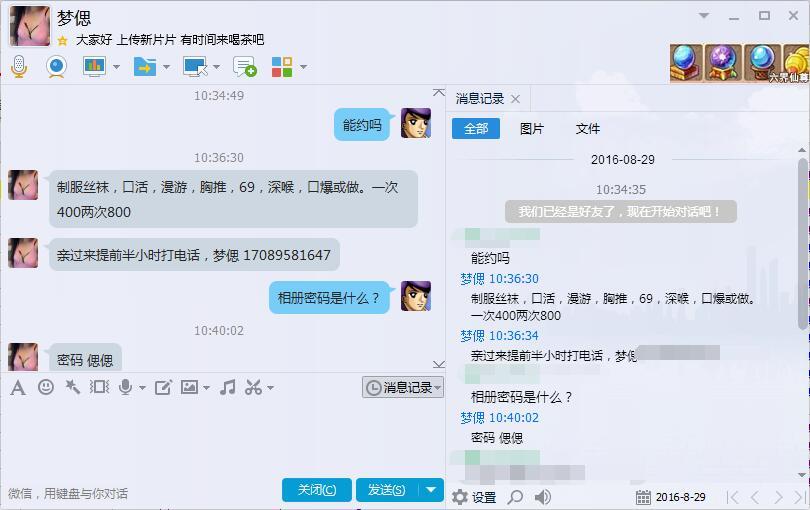Click the message history vertical scrollbar
The height and width of the screenshot is (510, 810).
tap(802, 244)
